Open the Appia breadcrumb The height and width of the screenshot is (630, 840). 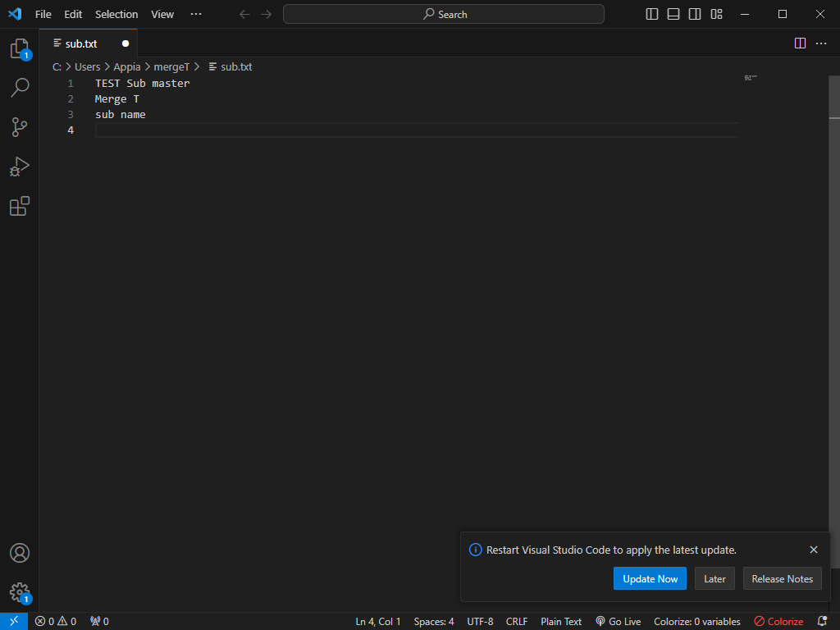pyautogui.click(x=127, y=67)
